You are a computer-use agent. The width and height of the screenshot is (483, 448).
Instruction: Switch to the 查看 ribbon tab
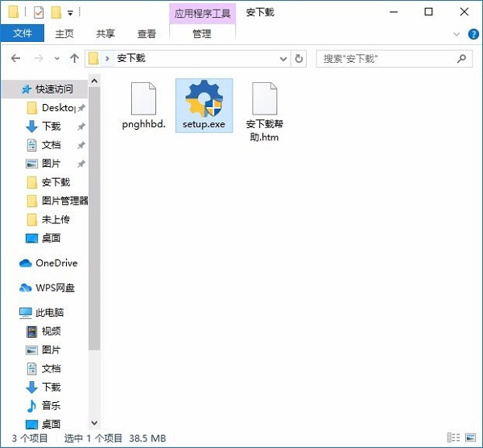pyautogui.click(x=147, y=34)
